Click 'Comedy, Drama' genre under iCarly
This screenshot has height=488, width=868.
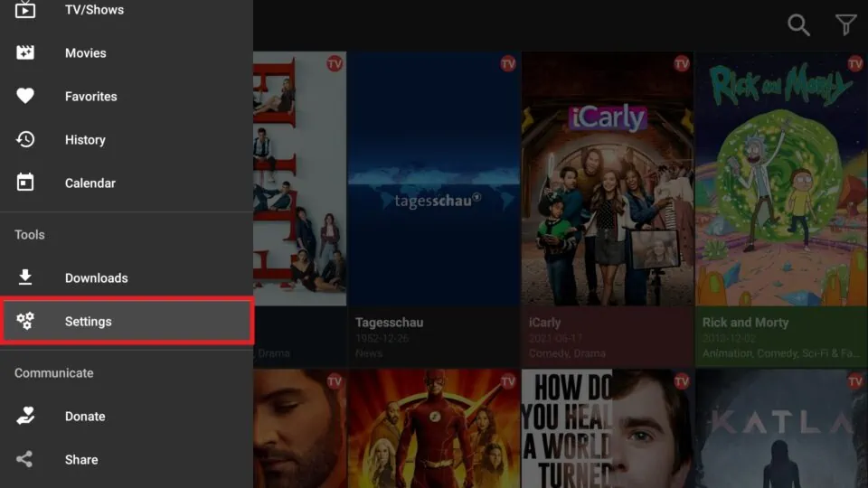567,353
